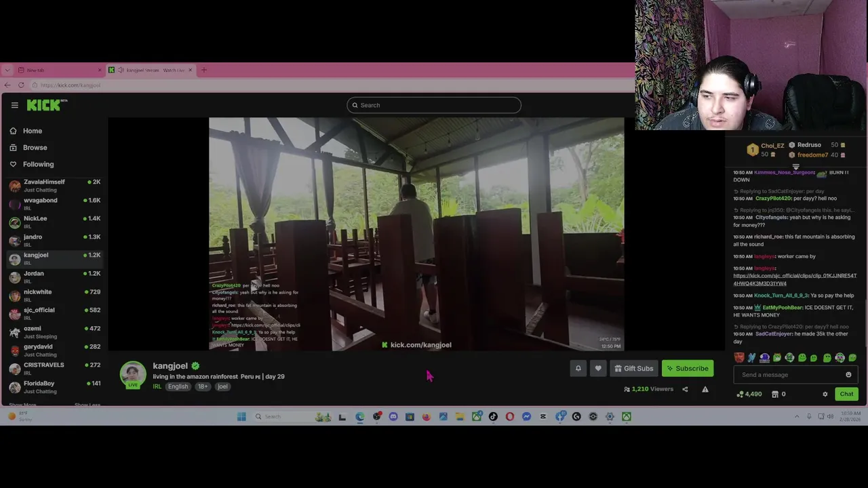Open CRISTRAVELS channel in sidebar

[x=54, y=368]
